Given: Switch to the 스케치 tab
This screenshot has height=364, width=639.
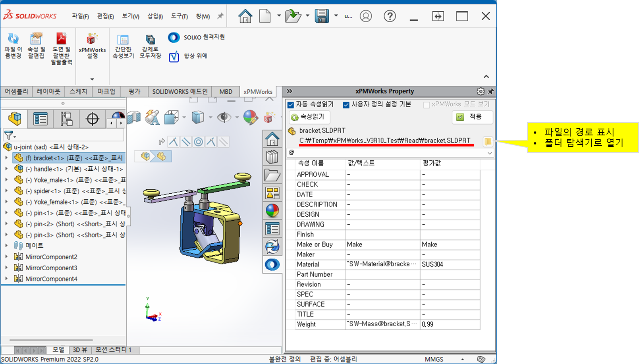Looking at the screenshot, I should 78,91.
